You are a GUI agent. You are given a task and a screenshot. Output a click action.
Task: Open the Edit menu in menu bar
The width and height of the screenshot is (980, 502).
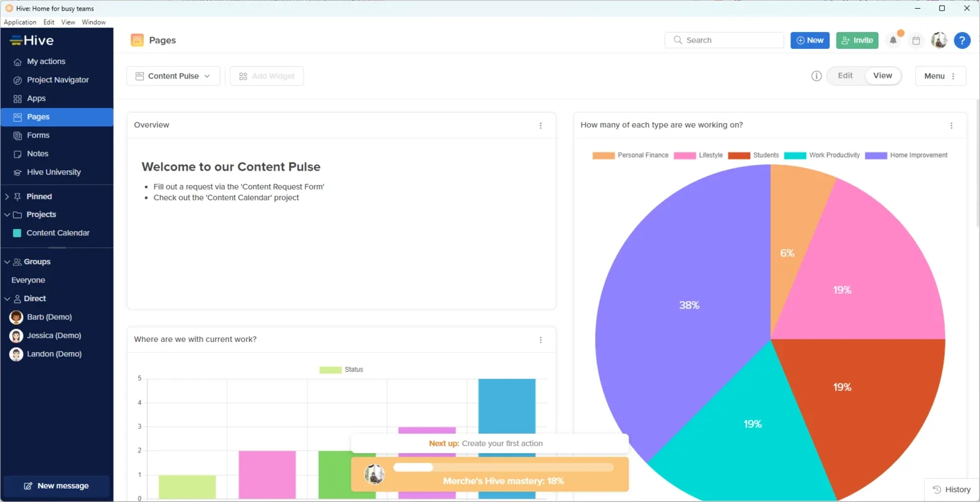(x=49, y=22)
